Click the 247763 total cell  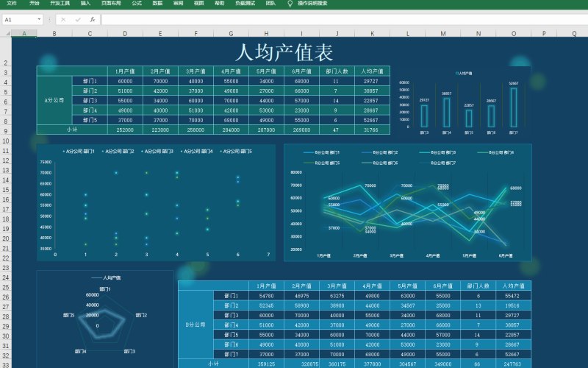pos(512,364)
